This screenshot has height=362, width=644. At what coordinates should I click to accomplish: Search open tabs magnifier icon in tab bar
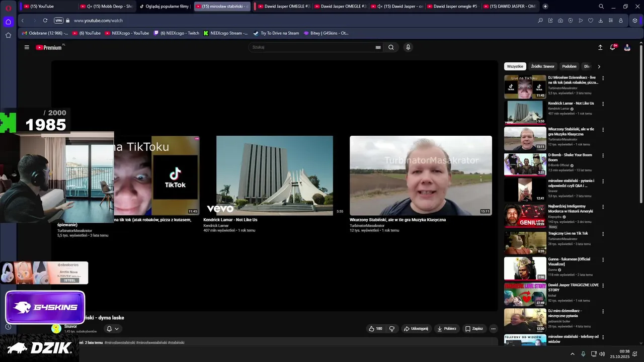[x=601, y=7]
